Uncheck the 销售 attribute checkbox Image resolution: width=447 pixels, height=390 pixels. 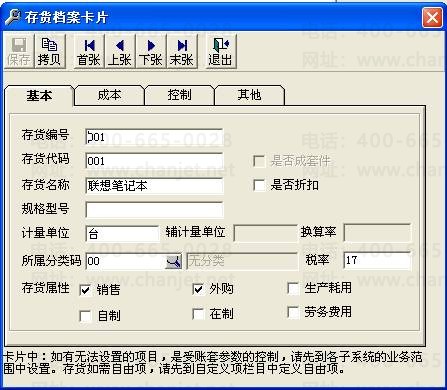coord(86,290)
